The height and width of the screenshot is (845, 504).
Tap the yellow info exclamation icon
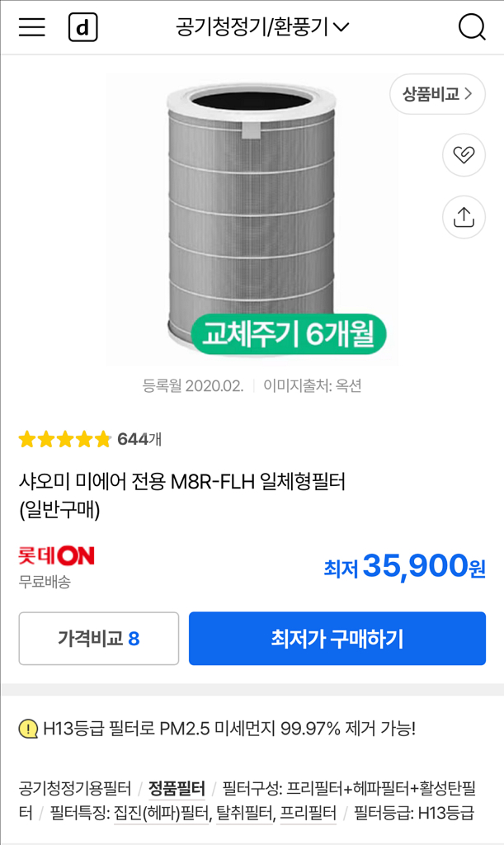tap(28, 729)
